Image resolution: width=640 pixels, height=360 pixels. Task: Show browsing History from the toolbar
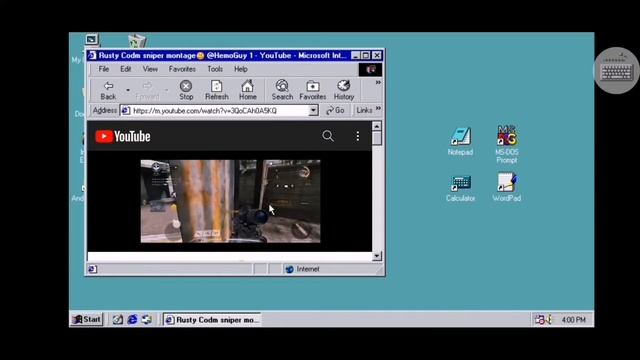coord(344,90)
